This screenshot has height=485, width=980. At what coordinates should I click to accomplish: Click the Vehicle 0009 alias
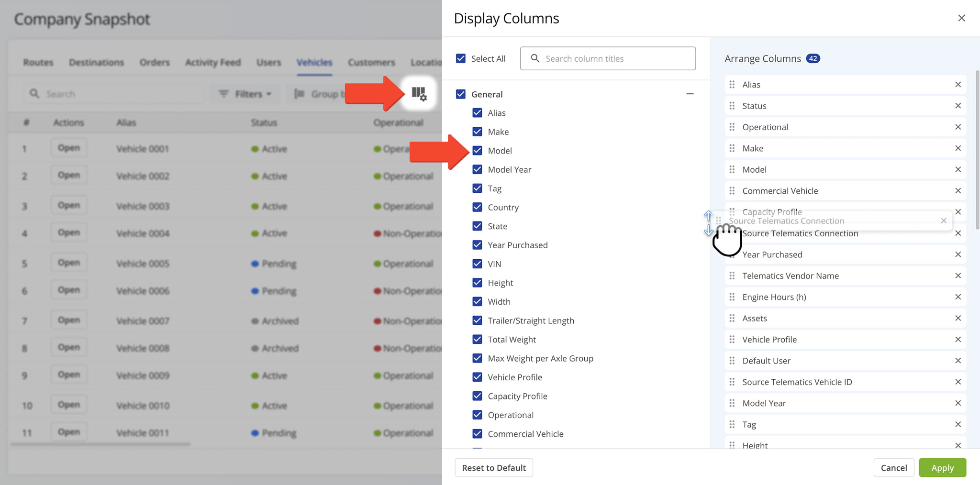(143, 376)
